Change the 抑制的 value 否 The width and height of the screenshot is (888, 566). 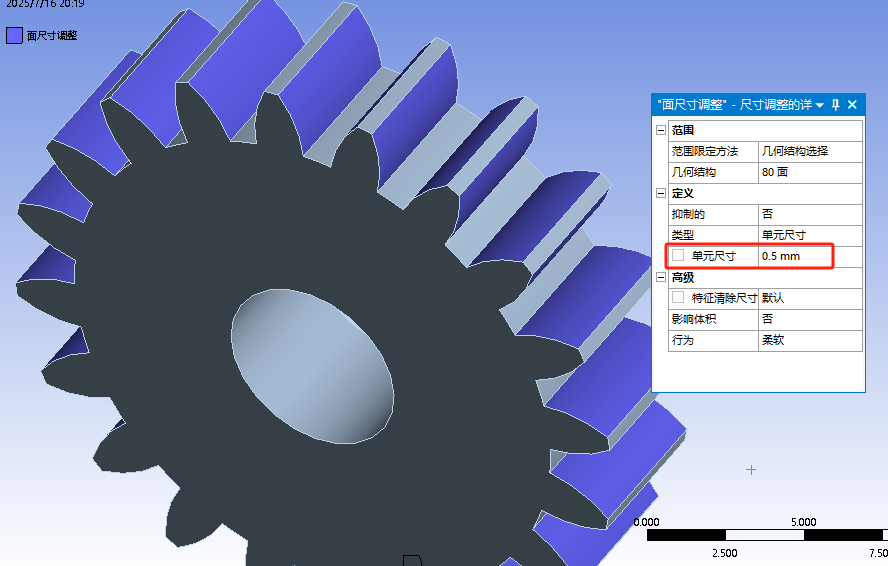point(809,214)
